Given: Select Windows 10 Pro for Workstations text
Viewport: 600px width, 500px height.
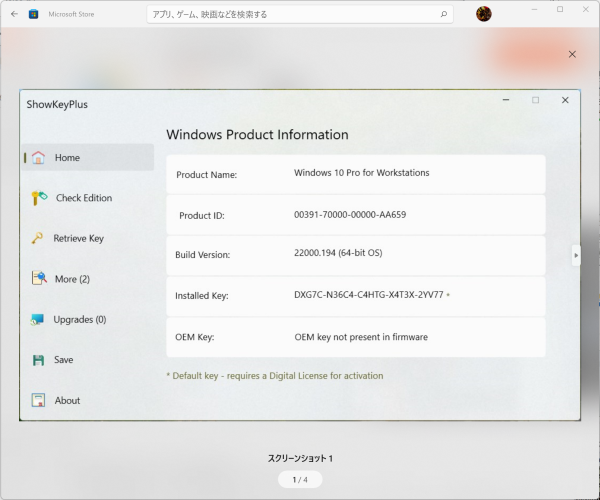Looking at the screenshot, I should (x=362, y=173).
